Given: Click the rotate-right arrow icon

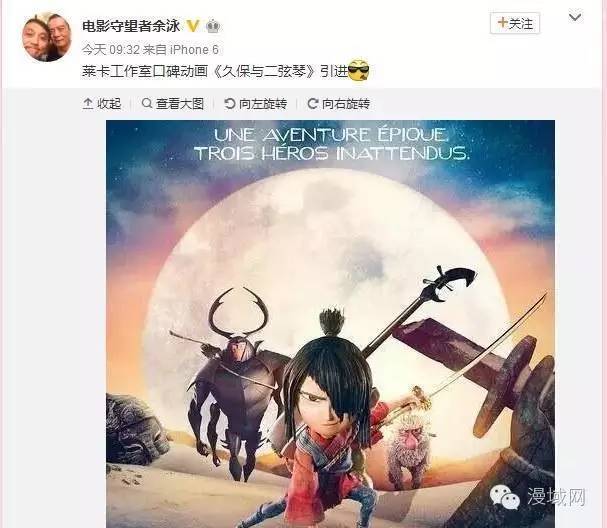Looking at the screenshot, I should [312, 103].
